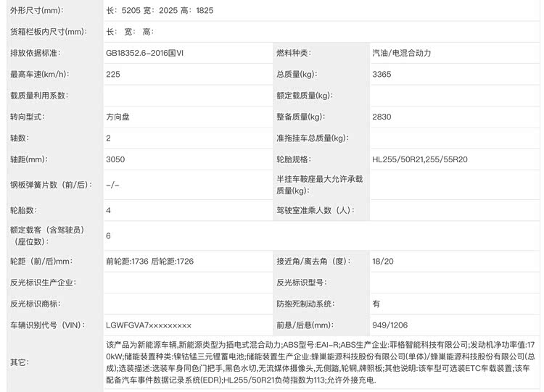Click the 外形尺寸 dimensions value 5205/2025/1825
Screen dimensions: 544x392
tap(160, 11)
